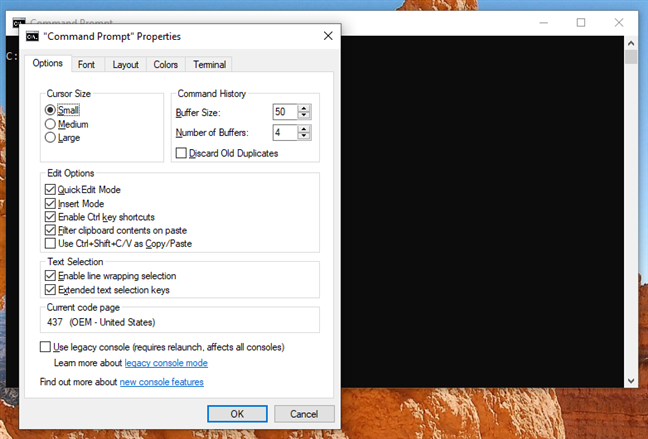Click the OK button

(x=237, y=414)
